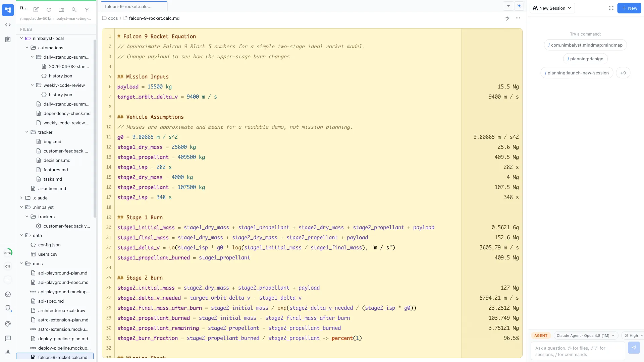The width and height of the screenshot is (644, 362).
Task: Collapse the tracker folder
Action: pos(27,132)
